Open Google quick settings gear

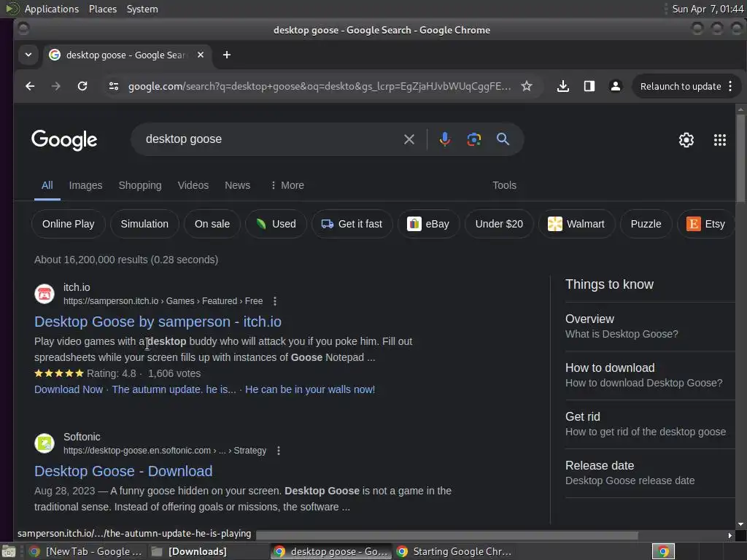[x=686, y=140]
